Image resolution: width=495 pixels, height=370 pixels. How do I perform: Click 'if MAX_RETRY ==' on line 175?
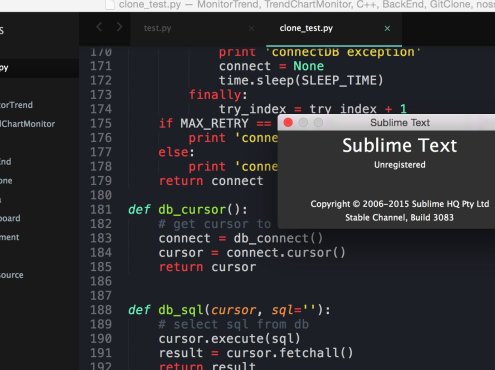tap(215, 124)
